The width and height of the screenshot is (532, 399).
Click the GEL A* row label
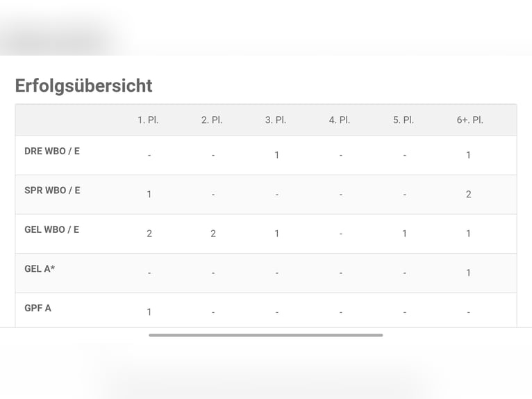pos(40,269)
